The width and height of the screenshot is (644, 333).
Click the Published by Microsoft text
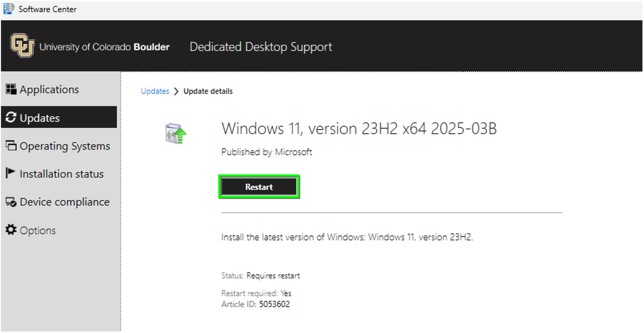[x=266, y=152]
